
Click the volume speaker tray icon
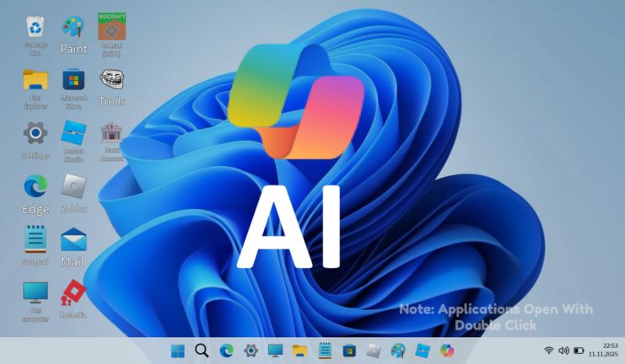tap(563, 351)
